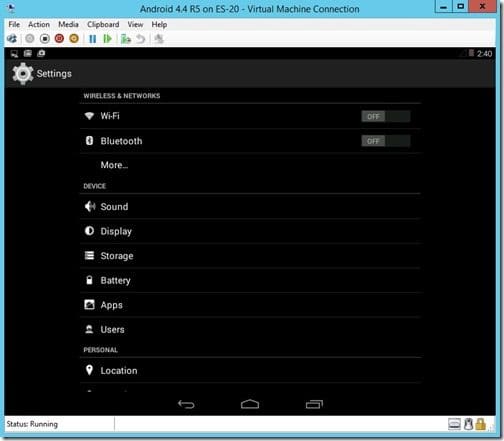This screenshot has height=441, width=504.
Task: Open Battery settings
Action: 250,280
